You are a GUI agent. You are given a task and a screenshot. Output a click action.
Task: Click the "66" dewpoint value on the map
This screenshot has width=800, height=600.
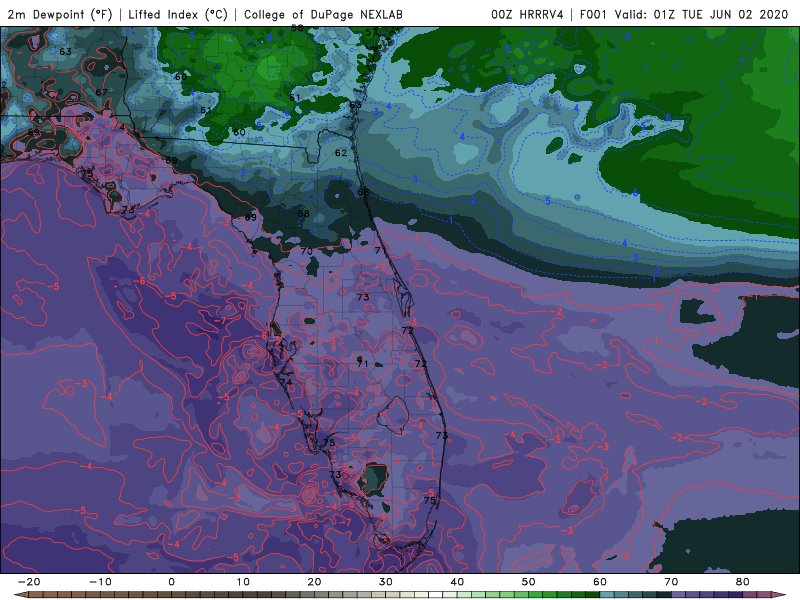(x=363, y=192)
